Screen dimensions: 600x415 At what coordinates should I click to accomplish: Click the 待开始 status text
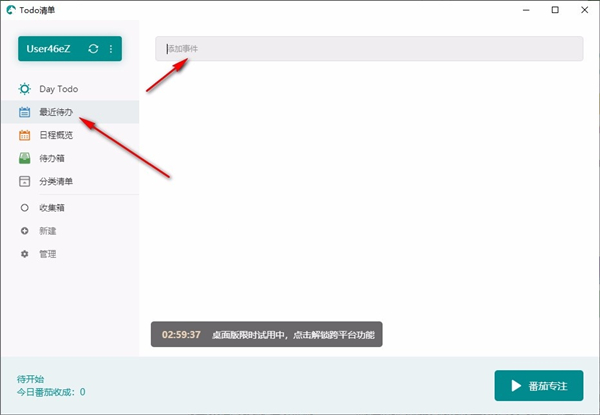[33, 379]
